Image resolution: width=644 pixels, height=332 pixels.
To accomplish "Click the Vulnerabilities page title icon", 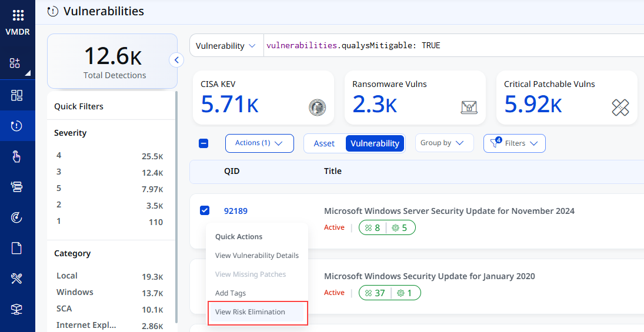I will [x=53, y=11].
